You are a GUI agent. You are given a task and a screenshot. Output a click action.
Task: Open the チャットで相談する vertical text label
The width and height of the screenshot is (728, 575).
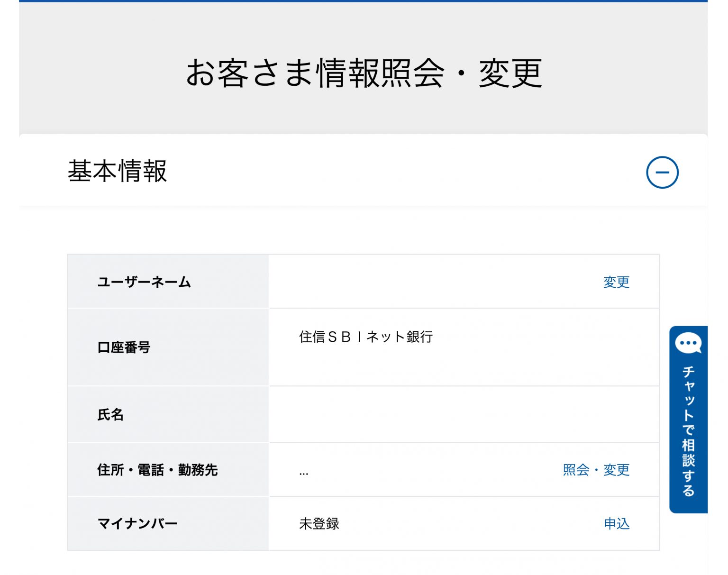[688, 430]
